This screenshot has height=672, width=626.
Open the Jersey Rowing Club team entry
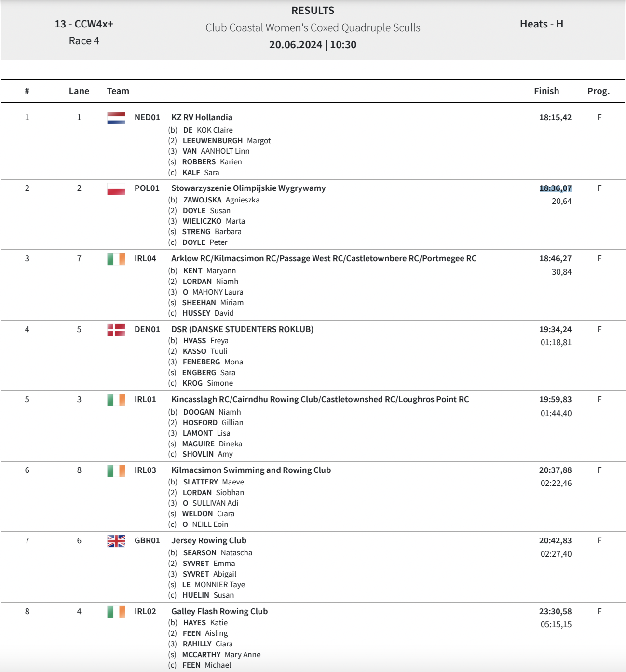tap(209, 540)
